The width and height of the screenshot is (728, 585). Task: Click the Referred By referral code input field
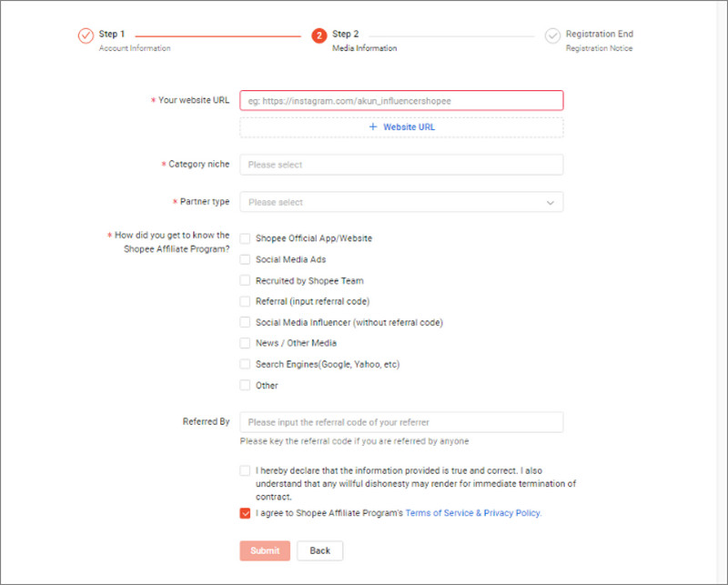point(400,422)
